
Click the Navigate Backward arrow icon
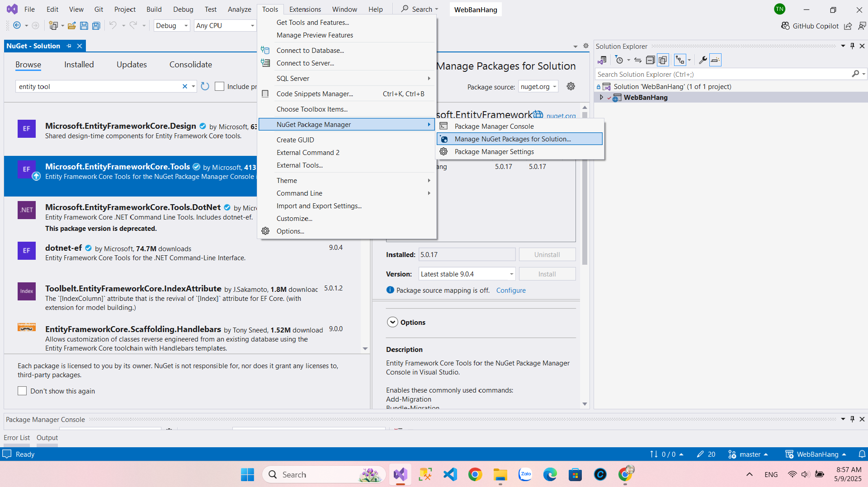pyautogui.click(x=17, y=26)
